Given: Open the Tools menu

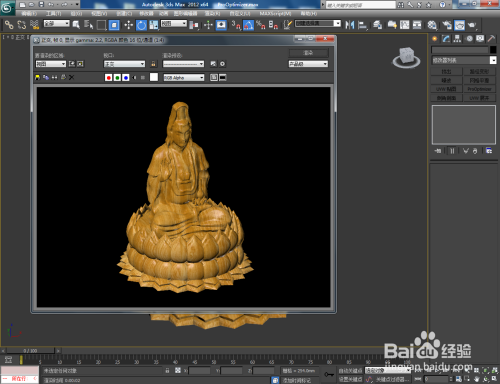Looking at the screenshot, I should [53, 13].
